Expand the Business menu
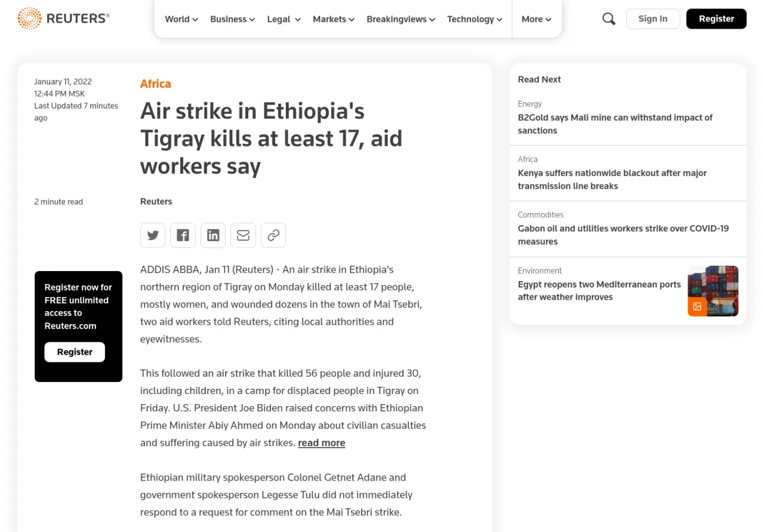Image resolution: width=764 pixels, height=532 pixels. click(x=233, y=19)
